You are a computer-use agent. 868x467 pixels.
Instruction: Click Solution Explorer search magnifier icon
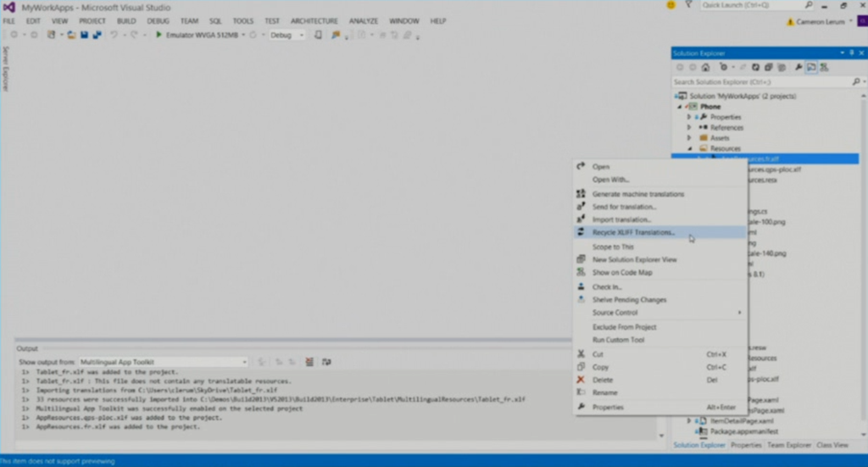click(856, 82)
